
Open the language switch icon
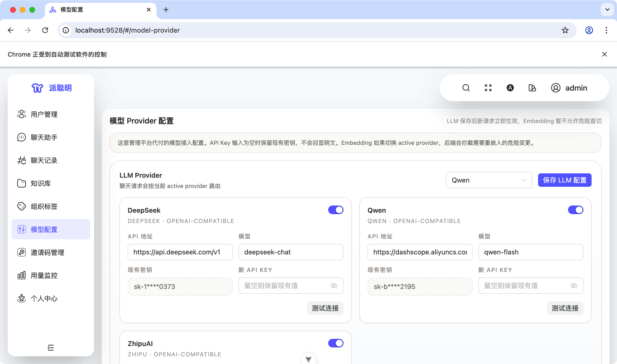coord(510,88)
